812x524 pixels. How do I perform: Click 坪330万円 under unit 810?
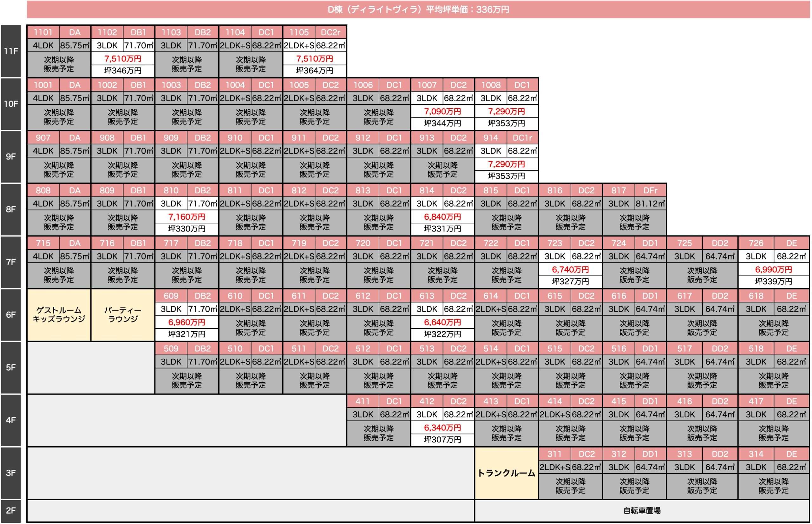coord(187,229)
